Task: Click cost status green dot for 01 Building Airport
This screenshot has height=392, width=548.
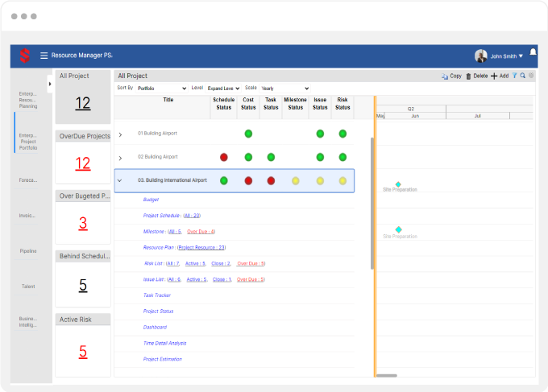Action: coord(248,134)
